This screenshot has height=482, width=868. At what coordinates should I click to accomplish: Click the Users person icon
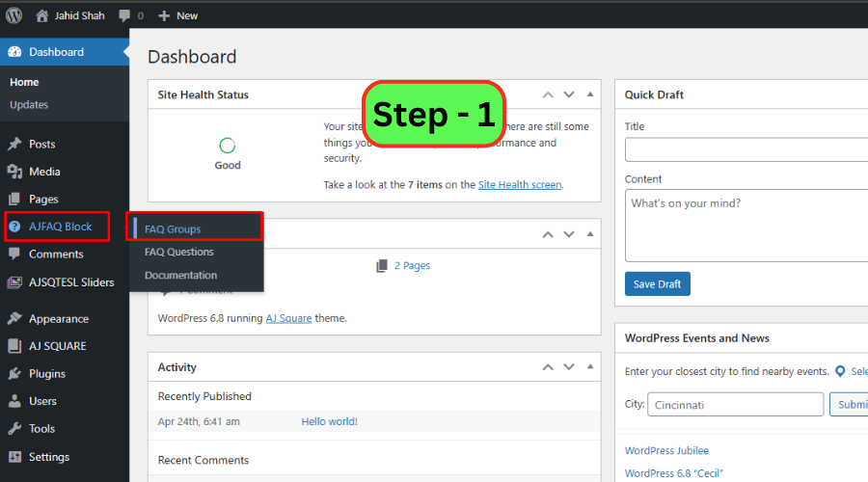click(14, 401)
